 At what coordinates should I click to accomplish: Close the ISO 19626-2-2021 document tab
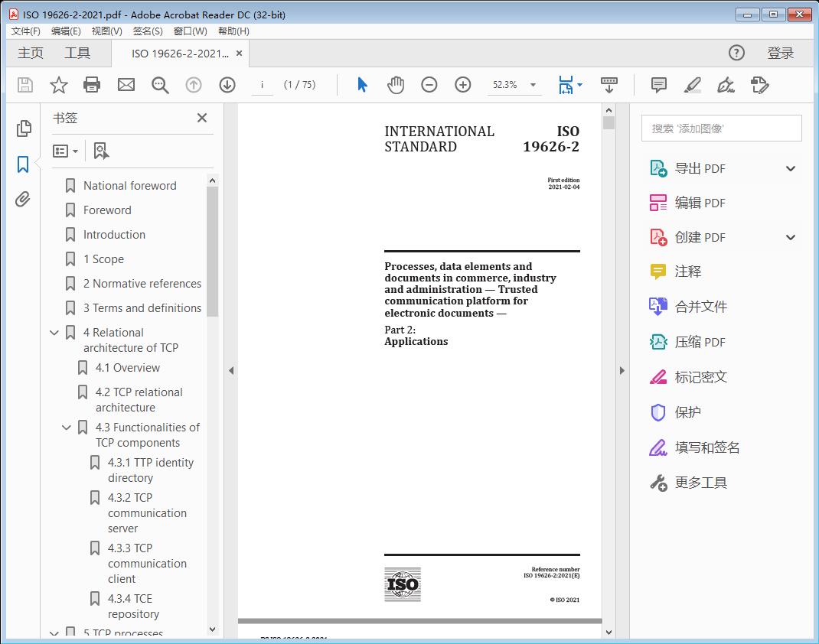[x=240, y=54]
